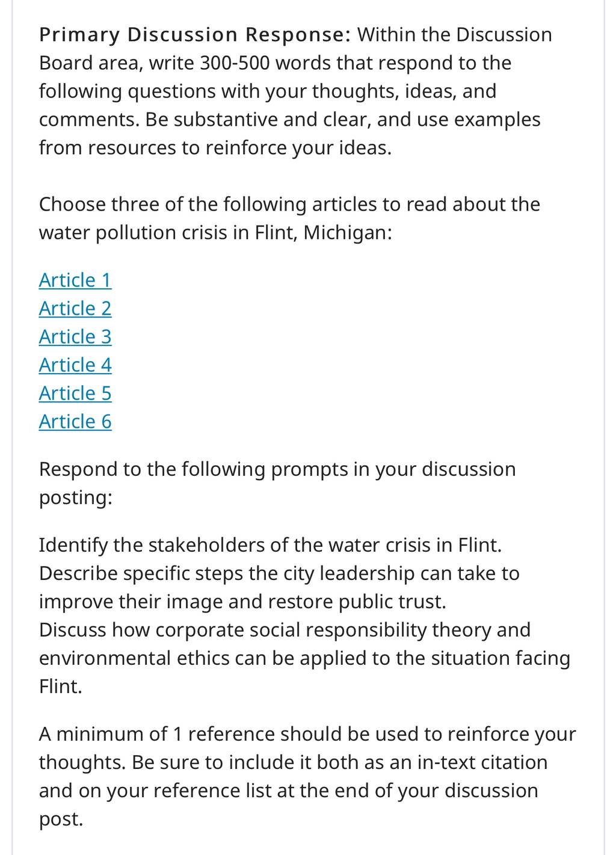Click the bold 'Primary Discussion Response:' heading

coord(195,35)
